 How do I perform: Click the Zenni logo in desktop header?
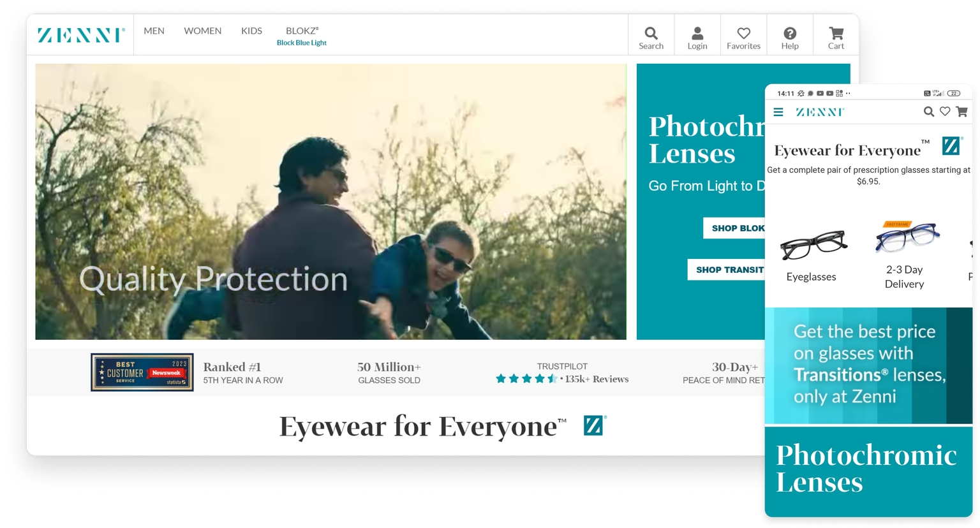coord(80,35)
